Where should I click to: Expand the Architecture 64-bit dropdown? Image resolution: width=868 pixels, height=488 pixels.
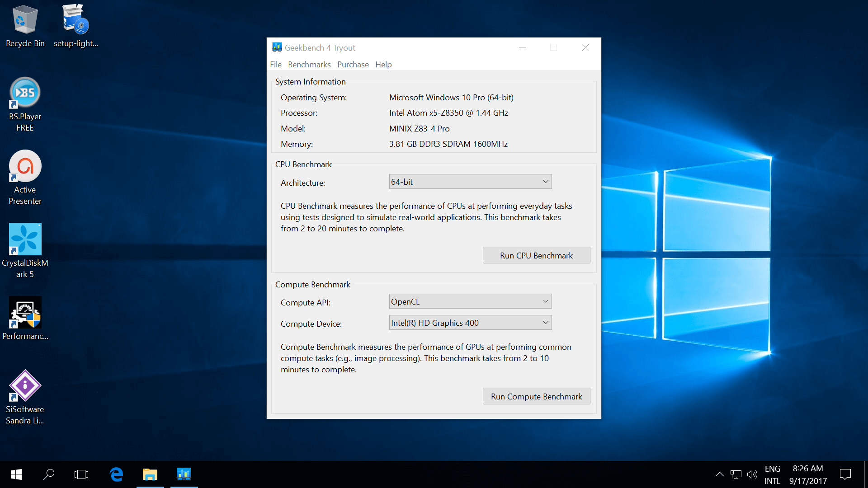click(x=470, y=182)
